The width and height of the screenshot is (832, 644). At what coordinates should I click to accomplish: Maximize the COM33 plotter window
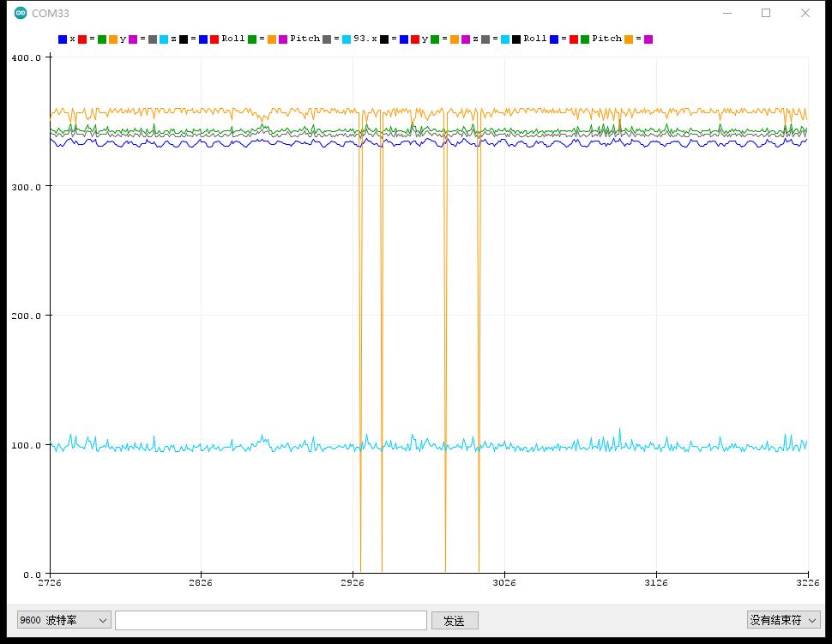point(766,13)
